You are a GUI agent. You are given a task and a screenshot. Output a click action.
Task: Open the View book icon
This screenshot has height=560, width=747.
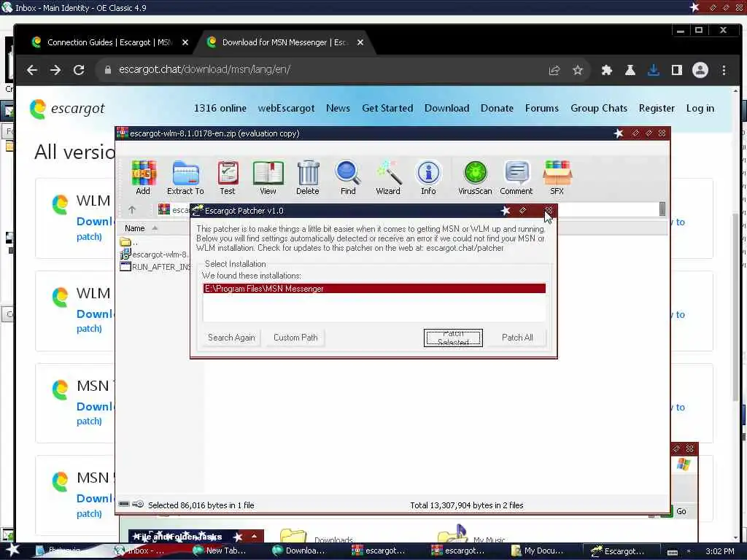pyautogui.click(x=268, y=178)
